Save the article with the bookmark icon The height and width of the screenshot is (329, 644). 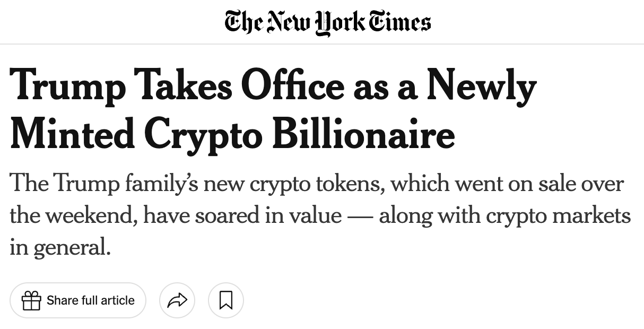[x=226, y=300]
